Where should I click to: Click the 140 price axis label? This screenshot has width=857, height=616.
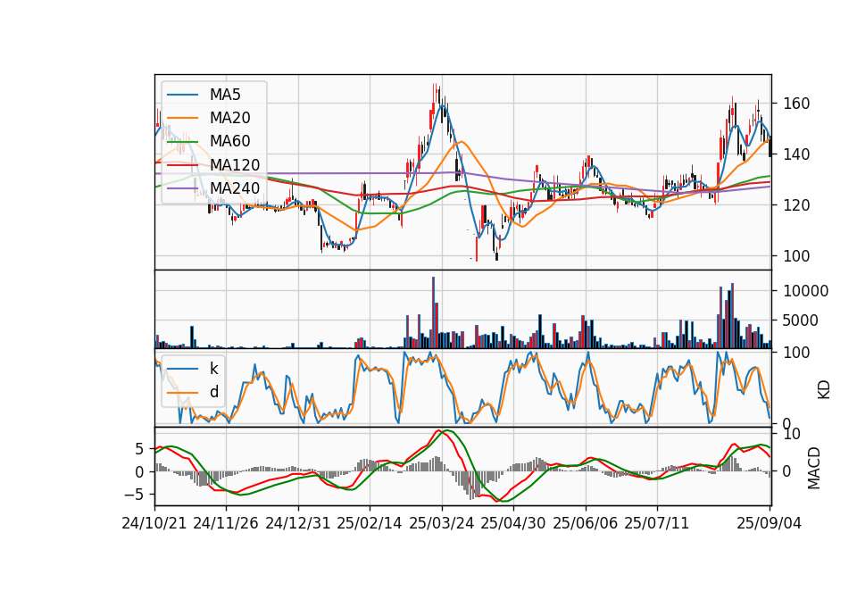(796, 154)
